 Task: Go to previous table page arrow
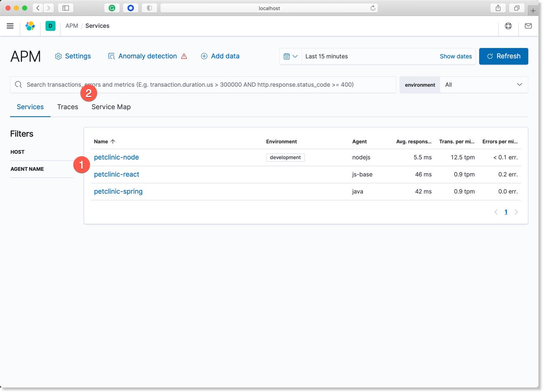click(x=496, y=212)
